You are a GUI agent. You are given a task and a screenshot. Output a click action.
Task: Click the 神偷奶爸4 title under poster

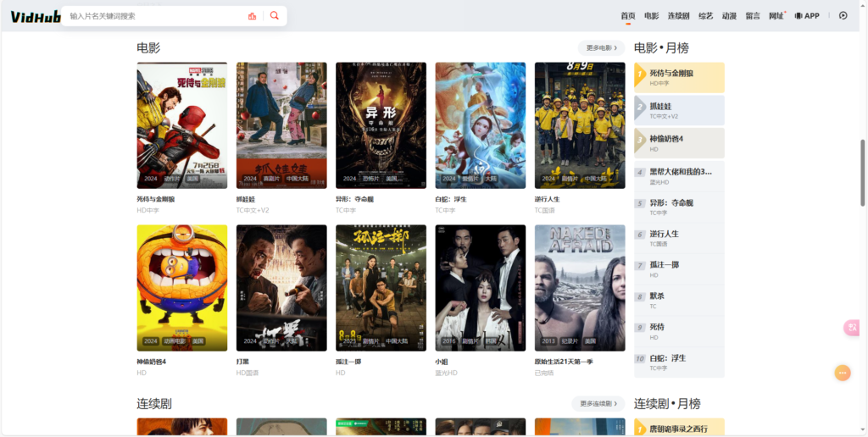pyautogui.click(x=152, y=362)
